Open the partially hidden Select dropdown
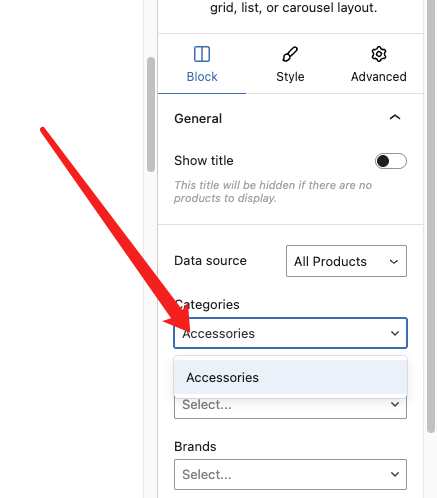437x498 pixels. [x=290, y=407]
